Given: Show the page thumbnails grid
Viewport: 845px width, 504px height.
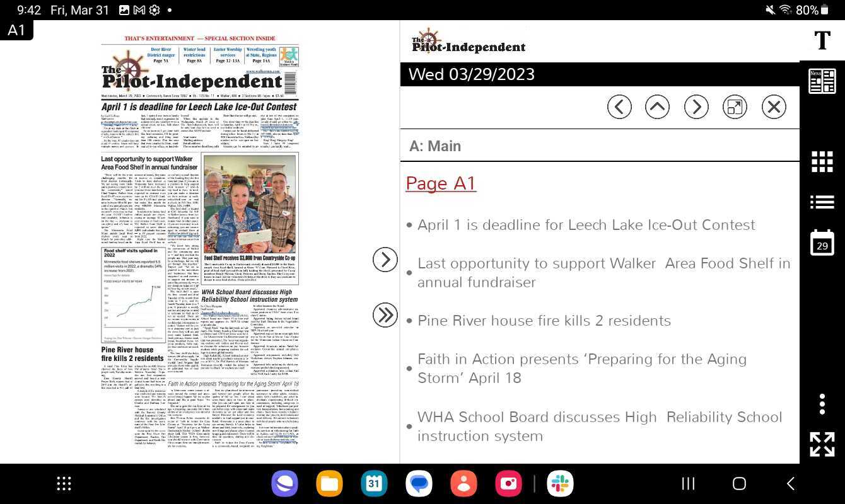Looking at the screenshot, I should [822, 161].
